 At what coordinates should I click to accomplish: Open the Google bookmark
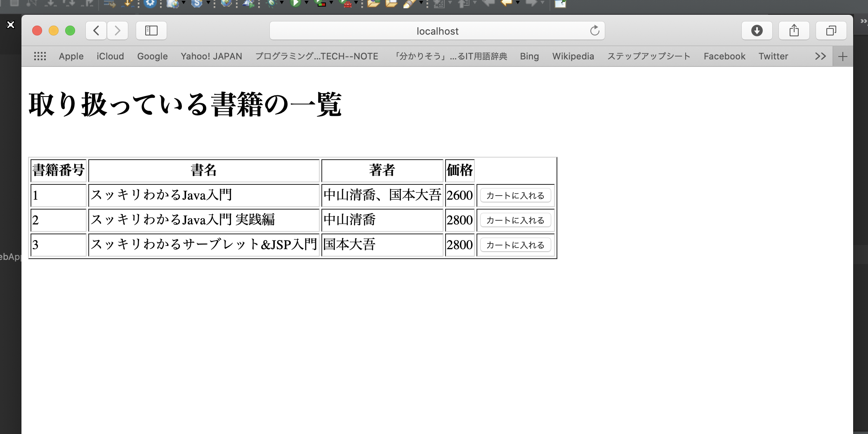coord(152,56)
